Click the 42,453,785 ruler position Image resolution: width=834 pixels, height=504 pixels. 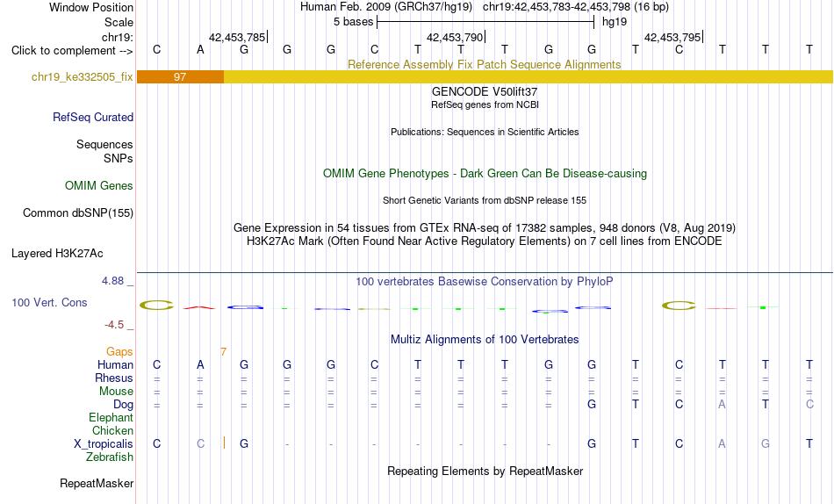pos(237,37)
